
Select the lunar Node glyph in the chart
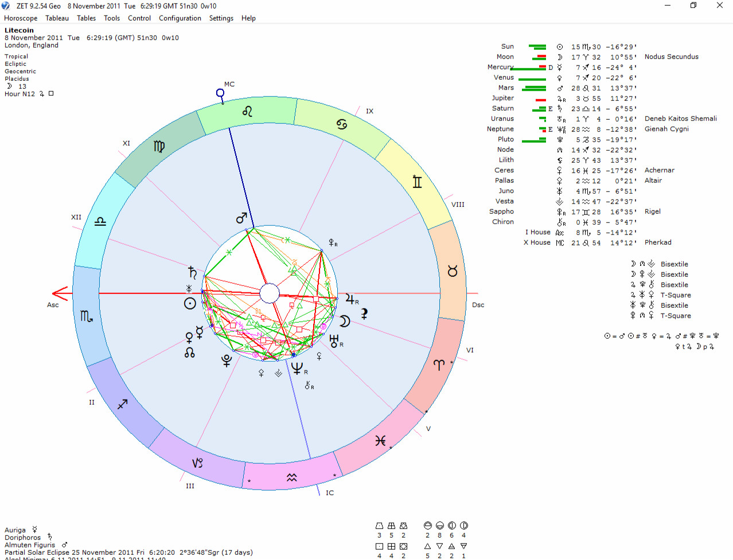point(190,353)
